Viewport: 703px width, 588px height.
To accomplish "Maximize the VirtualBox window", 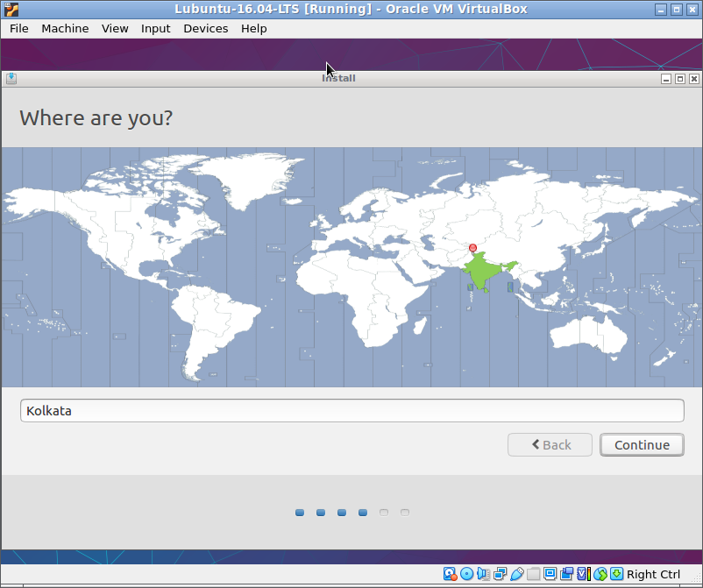I will pos(677,10).
